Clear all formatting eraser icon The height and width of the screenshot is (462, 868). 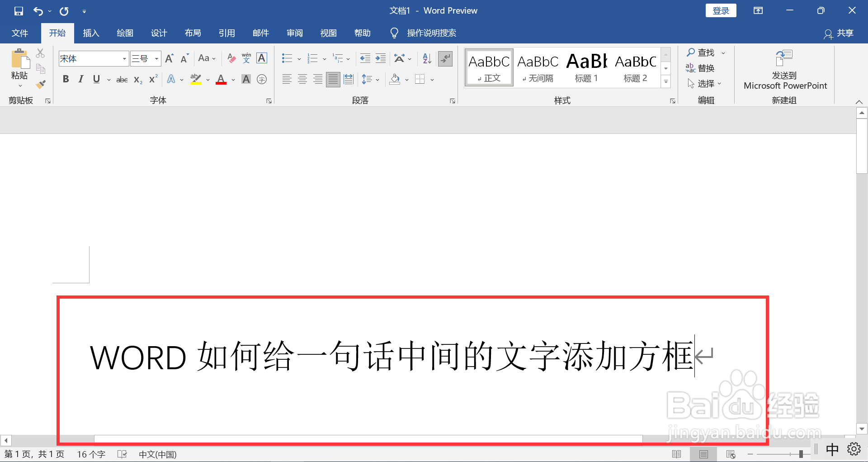click(231, 58)
